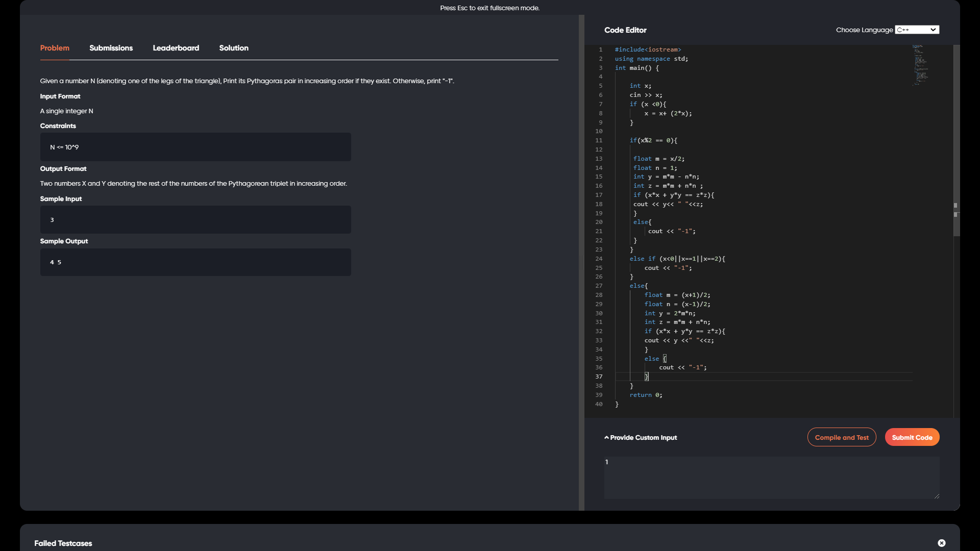Open the Leaderboard tab

click(176, 48)
